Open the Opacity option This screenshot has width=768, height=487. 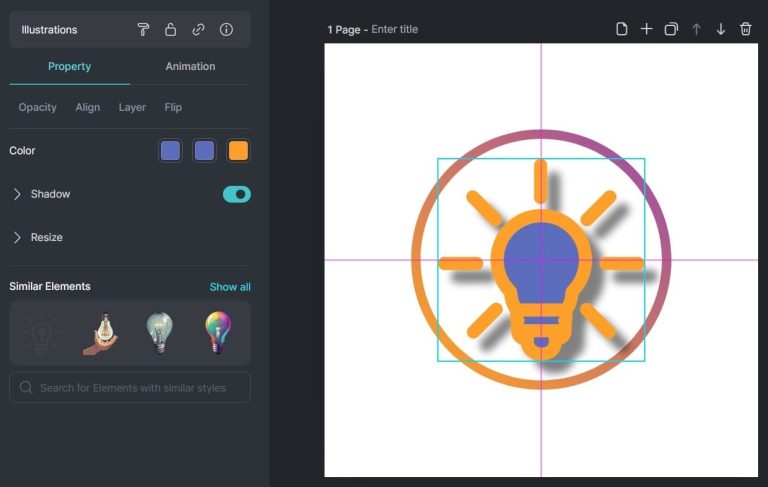click(x=38, y=107)
